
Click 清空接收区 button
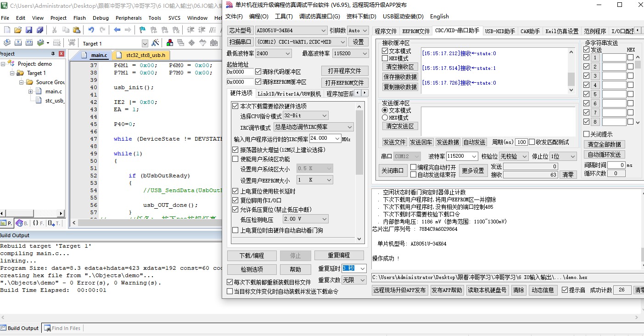pyautogui.click(x=400, y=67)
